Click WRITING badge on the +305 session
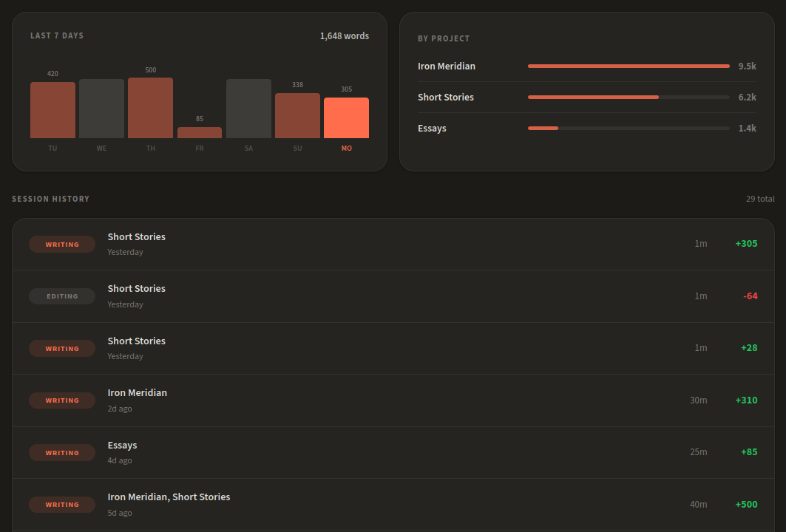 pos(62,245)
